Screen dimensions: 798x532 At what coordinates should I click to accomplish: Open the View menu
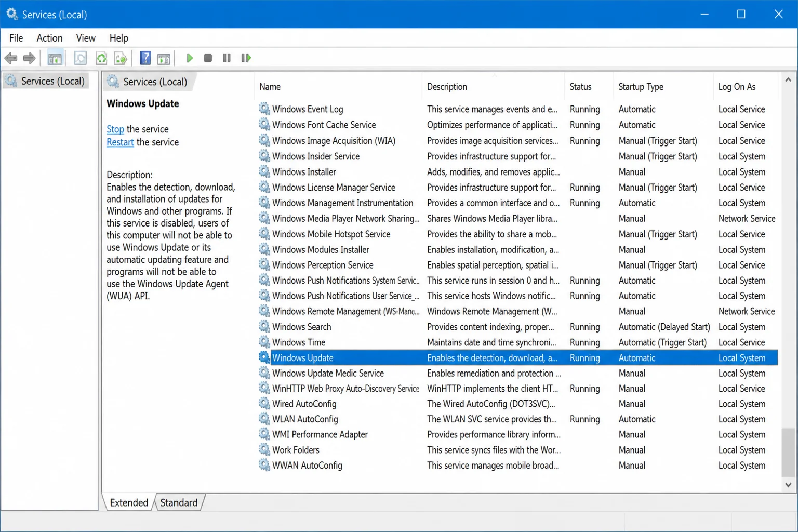[86, 38]
